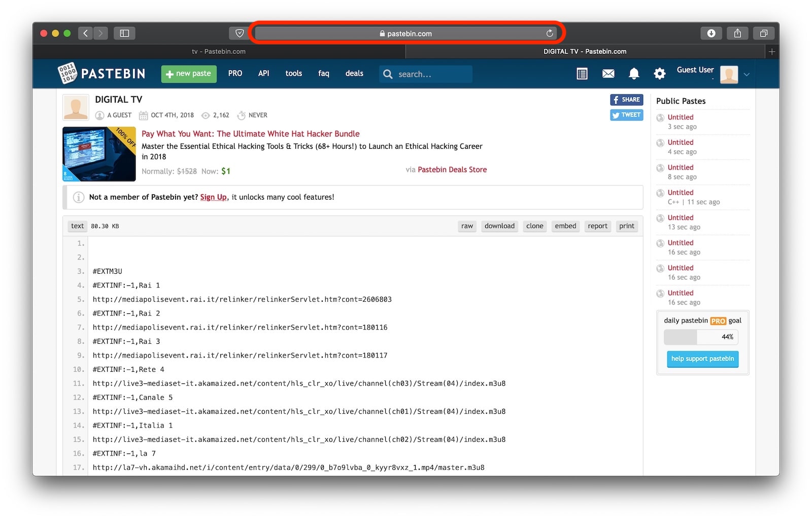Click the search magnifier icon
The image size is (812, 519).
click(388, 74)
